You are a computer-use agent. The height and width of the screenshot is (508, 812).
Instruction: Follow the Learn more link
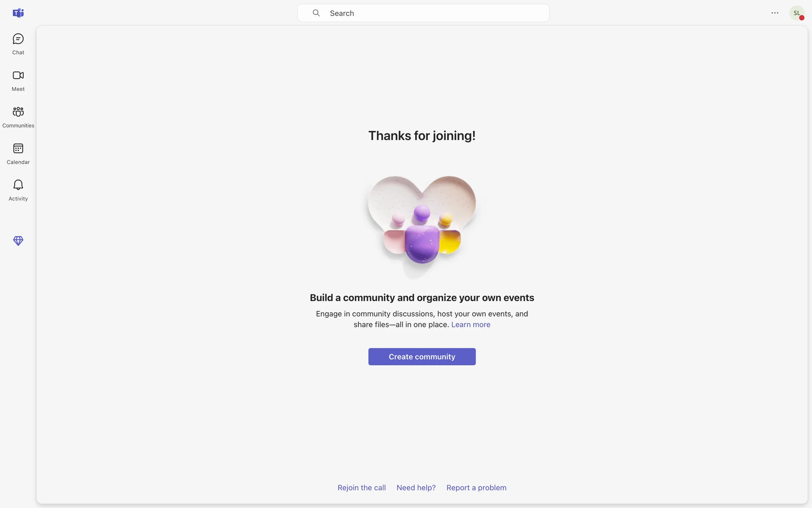pyautogui.click(x=471, y=325)
